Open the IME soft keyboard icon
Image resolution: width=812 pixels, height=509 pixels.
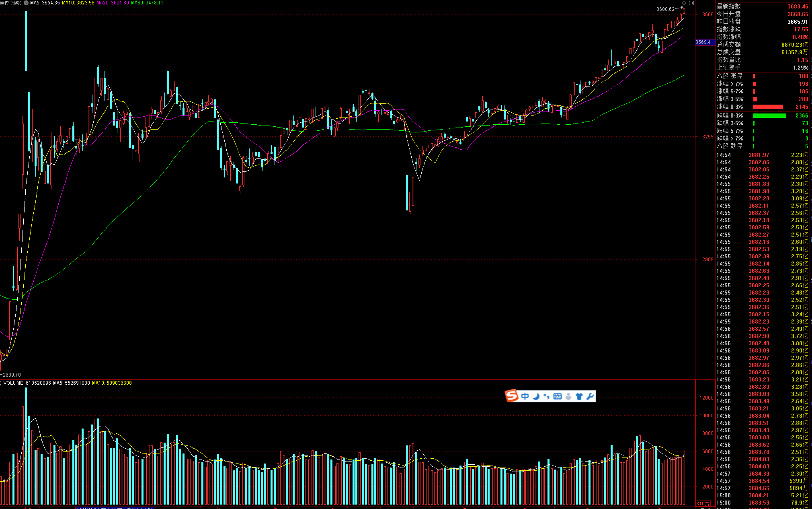click(558, 396)
